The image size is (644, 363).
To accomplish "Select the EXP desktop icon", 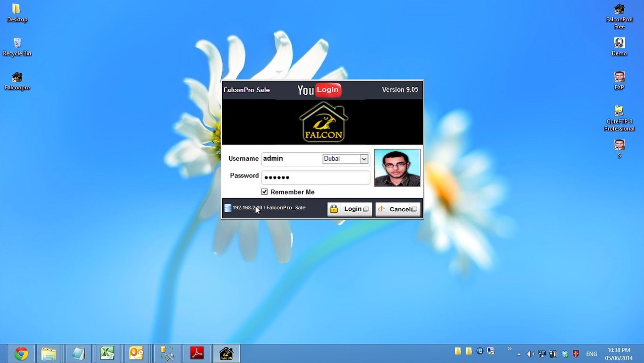I will pyautogui.click(x=619, y=81).
